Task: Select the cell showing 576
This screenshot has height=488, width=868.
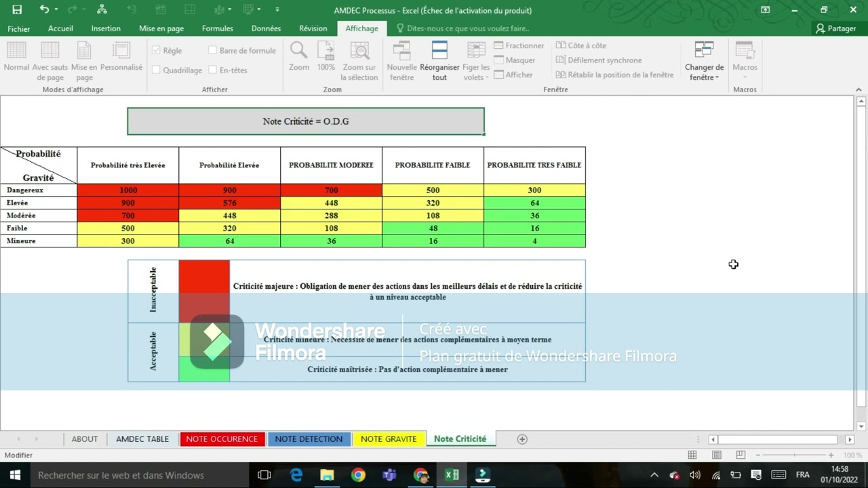Action: pos(229,203)
